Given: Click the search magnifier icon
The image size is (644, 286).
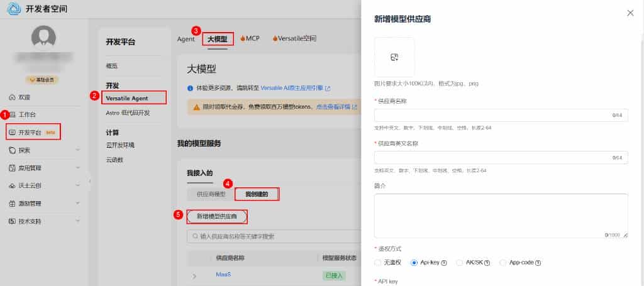Looking at the screenshot, I should [x=194, y=236].
